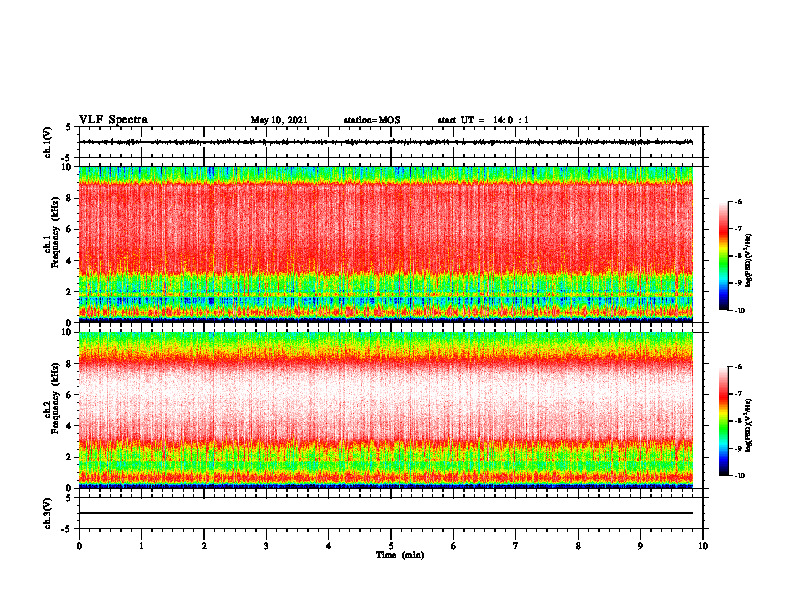Viewport: 792px width, 612px height.
Task: Click the "5" tick on ch.3(V) axis
Action: (69, 498)
